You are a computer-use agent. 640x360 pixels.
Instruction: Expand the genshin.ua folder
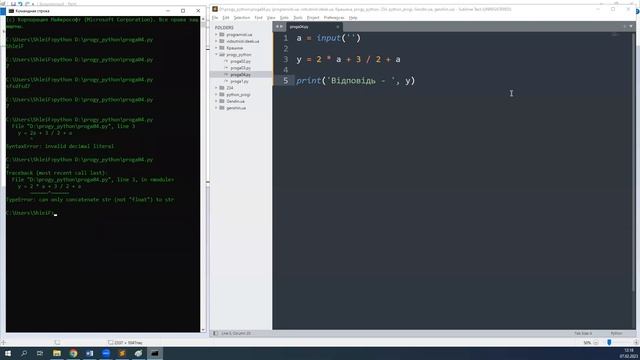[x=216, y=108]
